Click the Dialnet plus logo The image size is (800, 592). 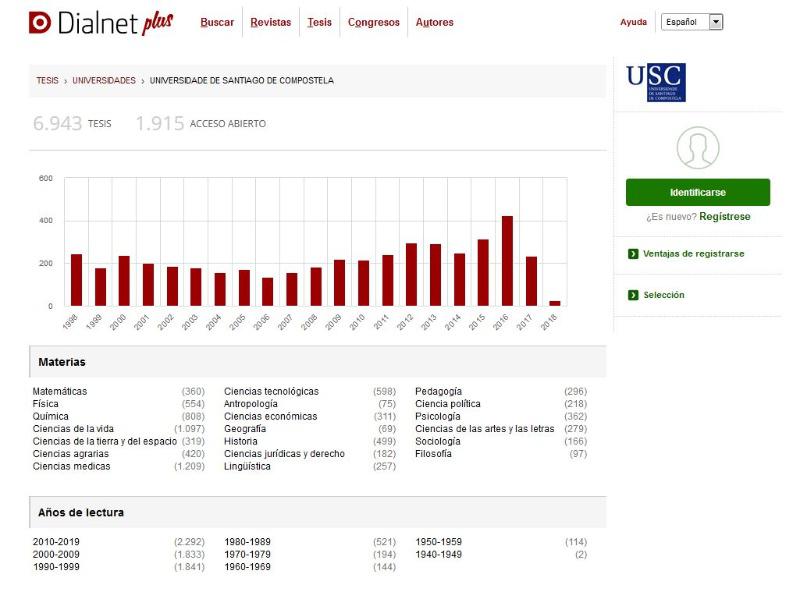tap(100, 22)
